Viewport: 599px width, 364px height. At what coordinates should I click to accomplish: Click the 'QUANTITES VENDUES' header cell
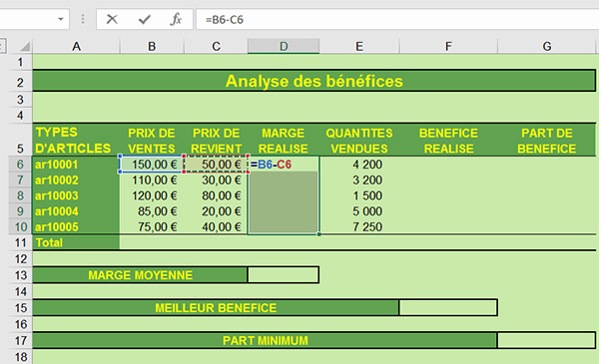pos(359,140)
